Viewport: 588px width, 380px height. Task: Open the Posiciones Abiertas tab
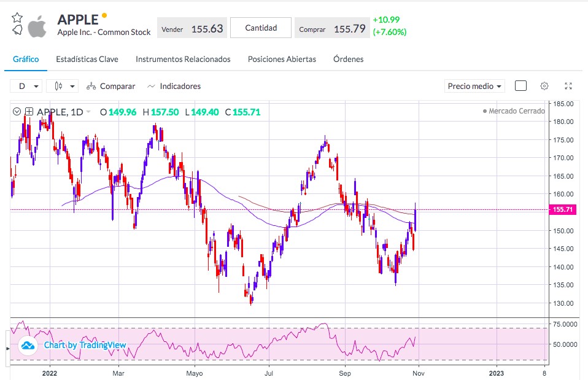282,60
